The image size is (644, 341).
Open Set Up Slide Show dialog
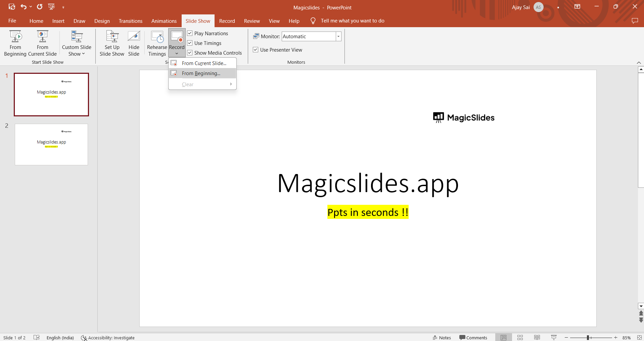click(112, 44)
